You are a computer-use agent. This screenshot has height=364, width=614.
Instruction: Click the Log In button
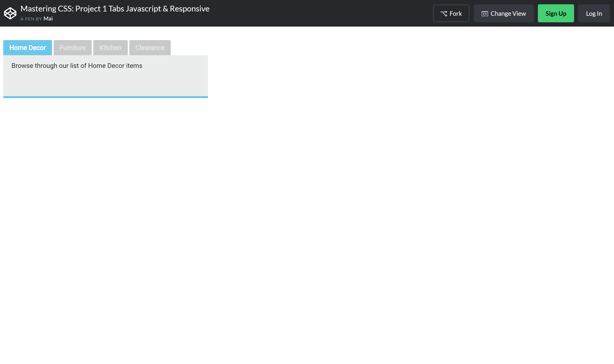click(594, 13)
